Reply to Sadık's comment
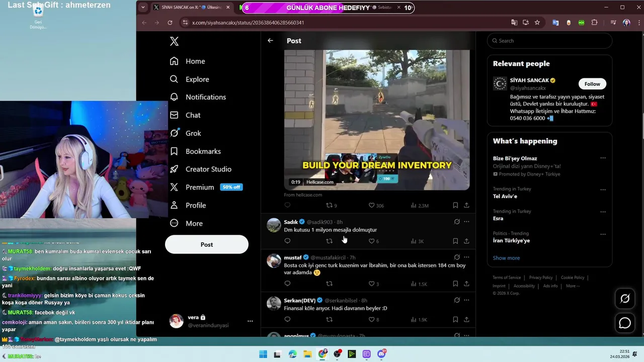 (x=287, y=241)
